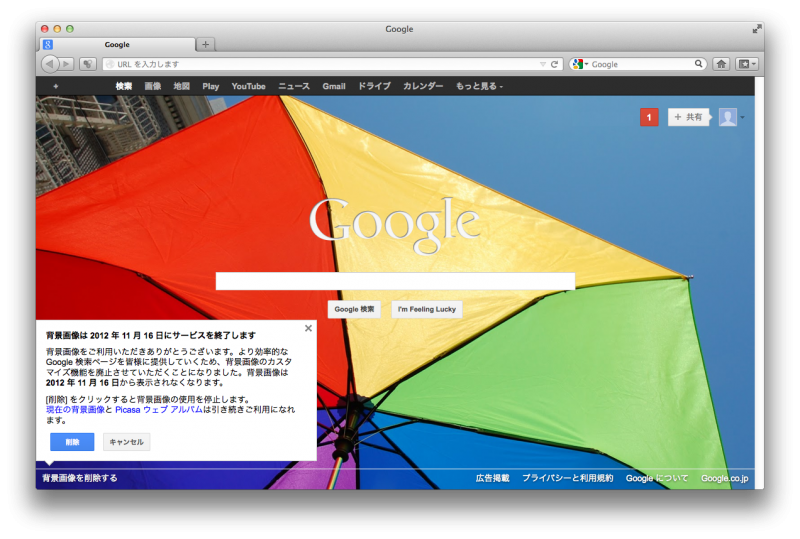Screen dimensions: 800x539
Task: Open 画像 in Google bar
Action: [x=153, y=86]
